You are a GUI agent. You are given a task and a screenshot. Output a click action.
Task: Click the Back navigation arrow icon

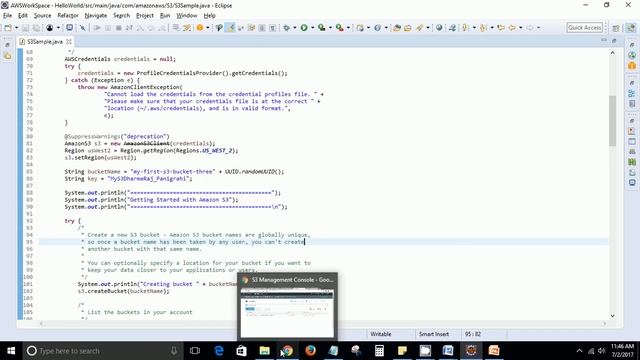point(512,28)
